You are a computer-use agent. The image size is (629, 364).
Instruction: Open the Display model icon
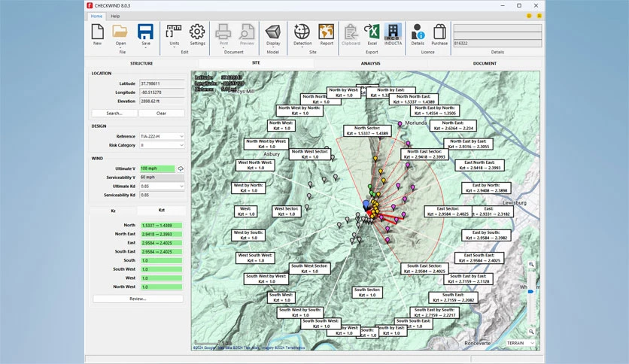(x=273, y=32)
